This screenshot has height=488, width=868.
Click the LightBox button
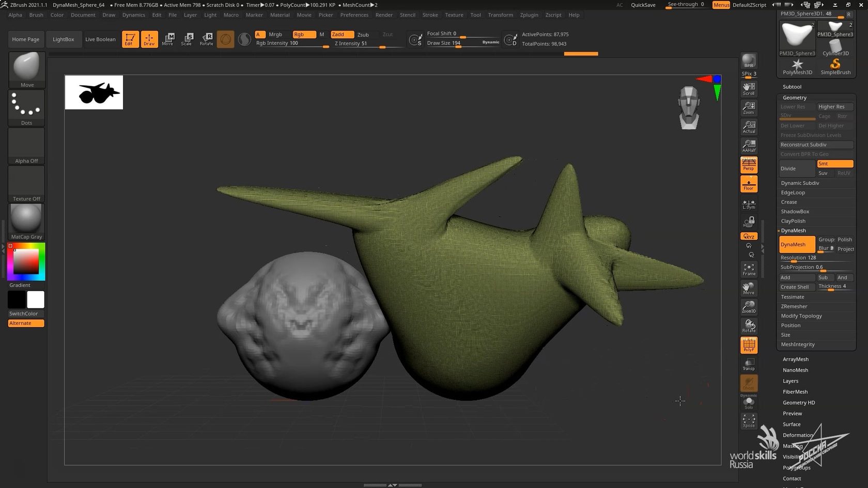64,39
